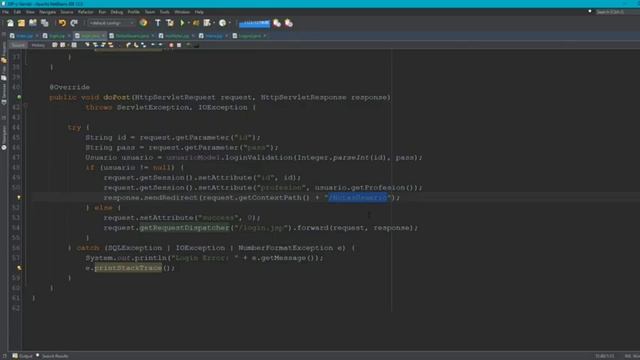640x360 pixels.
Task: Click the Clean and Build icon
Action: 170,23
